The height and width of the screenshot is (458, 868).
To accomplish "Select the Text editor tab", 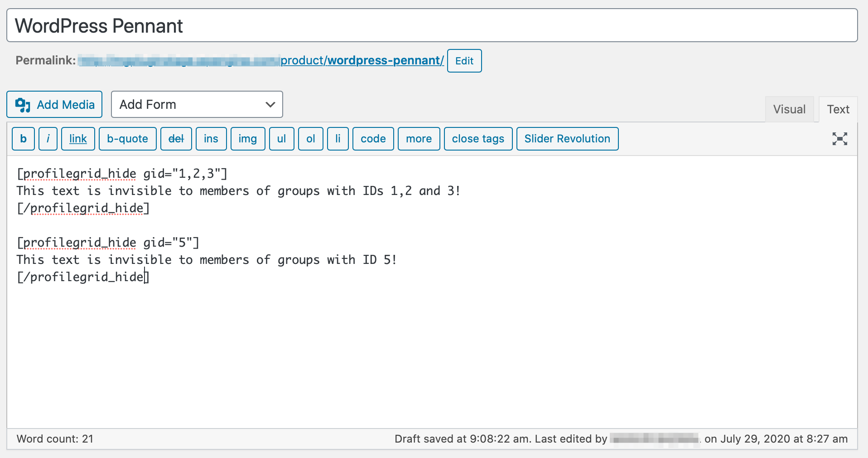I will 838,109.
